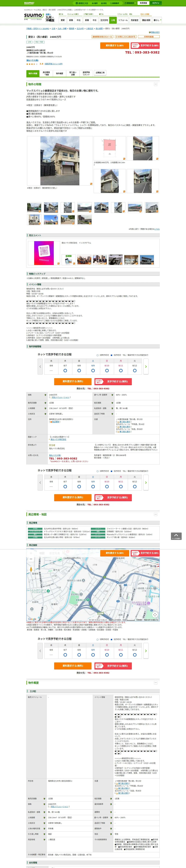Open the 取り扱い店舗 tab
This screenshot has width=186, height=868.
click(x=73, y=73)
